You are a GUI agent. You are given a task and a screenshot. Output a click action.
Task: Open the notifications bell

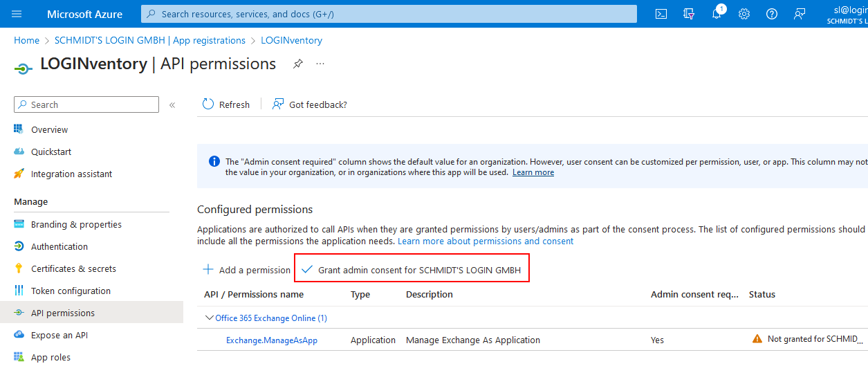coord(717,14)
